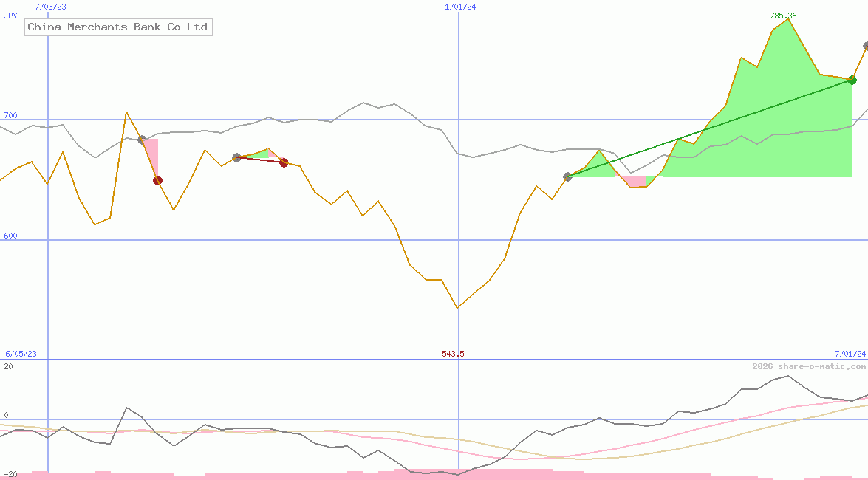Click the 20 oscillator axis label

[x=8, y=366]
